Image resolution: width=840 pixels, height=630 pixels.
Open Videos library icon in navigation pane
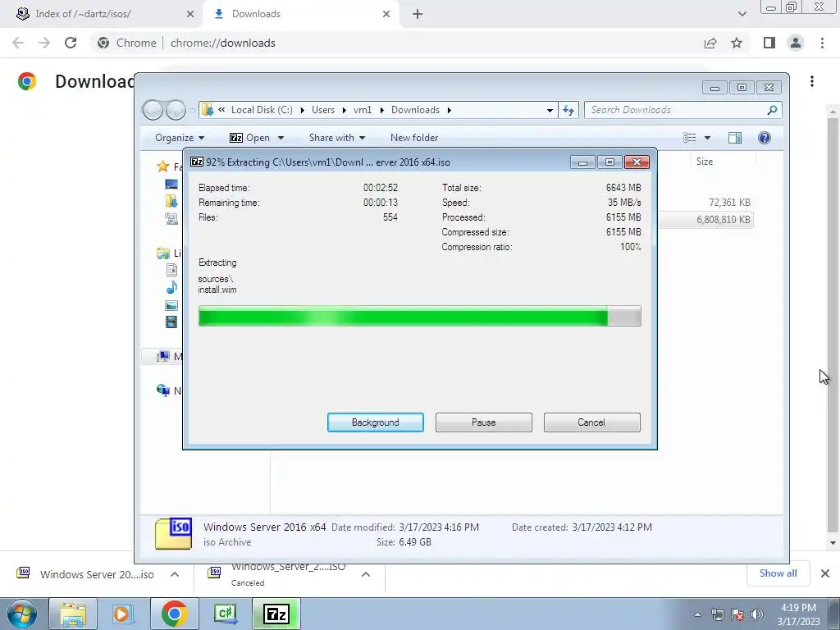(x=171, y=322)
